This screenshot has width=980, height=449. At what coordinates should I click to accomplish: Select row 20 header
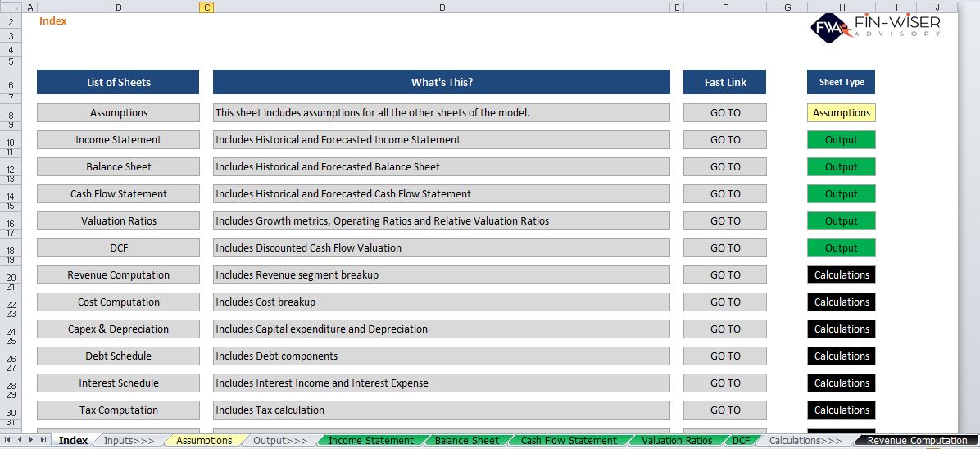click(x=11, y=279)
